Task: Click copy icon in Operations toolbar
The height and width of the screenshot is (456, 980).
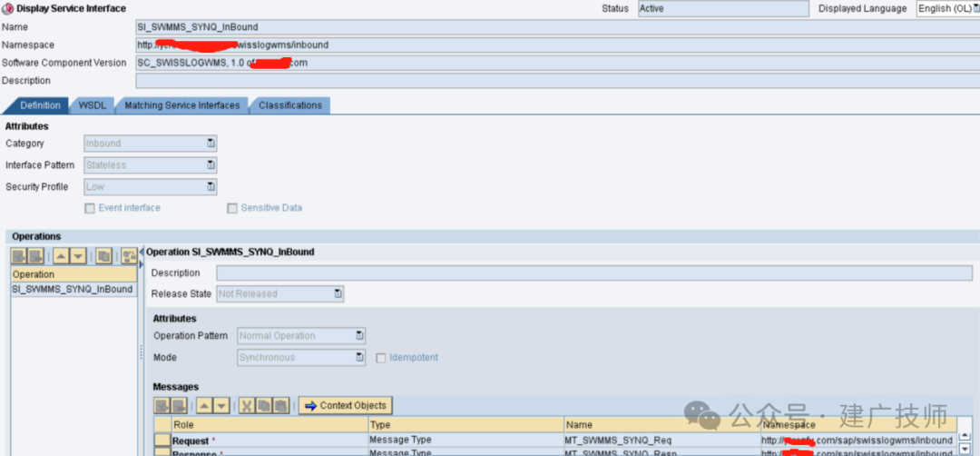Action: (x=103, y=256)
